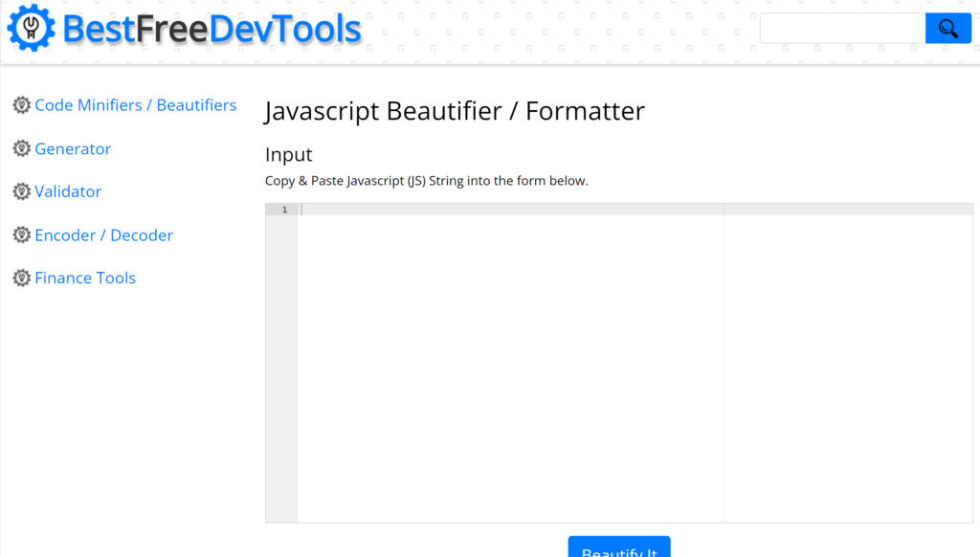This screenshot has height=557, width=980.
Task: Click the Copy & Paste Javascript instruction text
Action: click(x=426, y=181)
